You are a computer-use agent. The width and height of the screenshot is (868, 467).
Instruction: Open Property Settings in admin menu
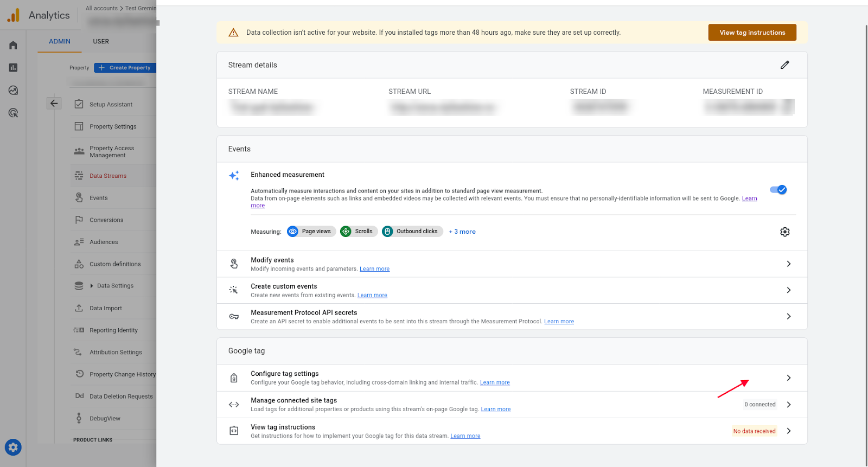point(113,126)
